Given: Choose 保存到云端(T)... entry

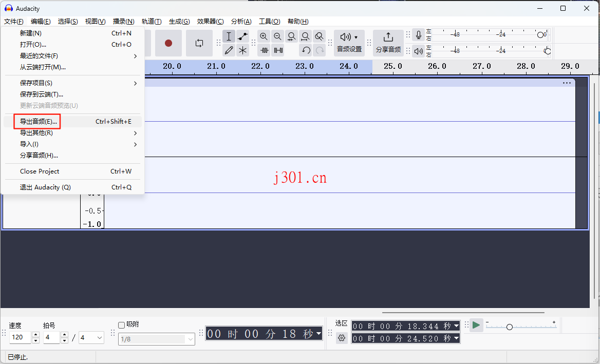Looking at the screenshot, I should click(73, 94).
